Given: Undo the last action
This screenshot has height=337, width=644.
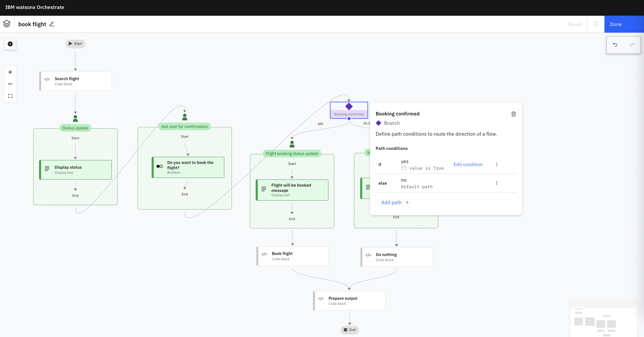Looking at the screenshot, I should [615, 45].
